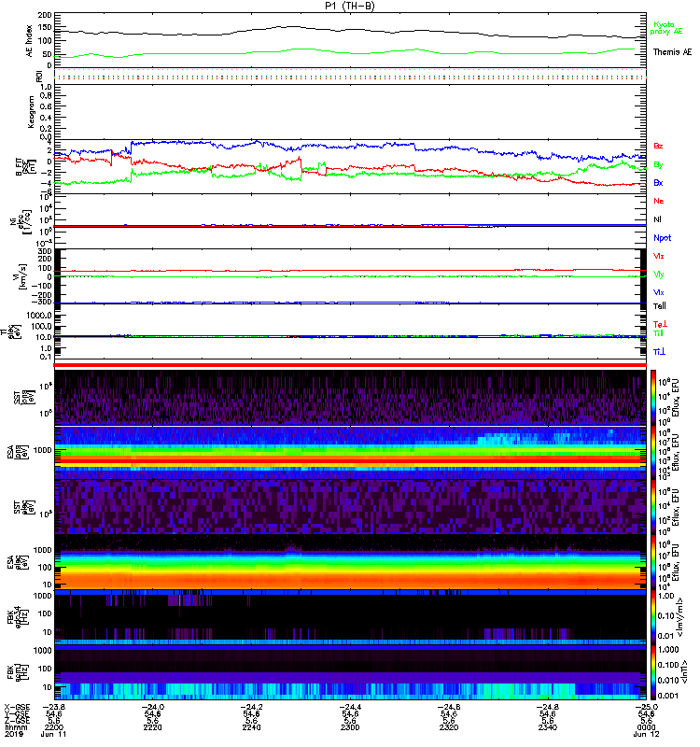This screenshot has width=700, height=747.
Task: Click the X-GSE row label
Action: tap(16, 707)
